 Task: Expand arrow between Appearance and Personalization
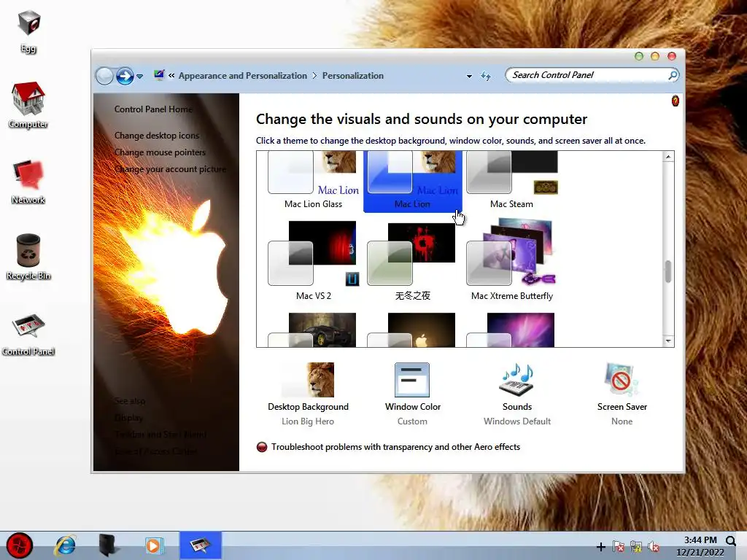click(314, 76)
